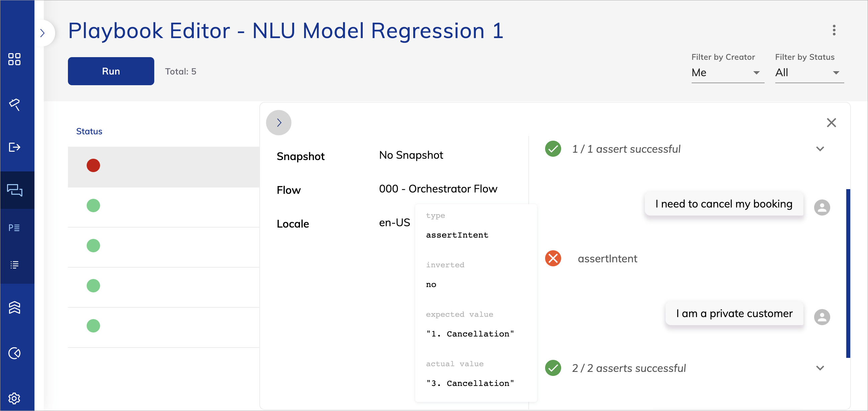Open the Filter by Status dropdown
This screenshot has height=411, width=868.
pos(809,73)
